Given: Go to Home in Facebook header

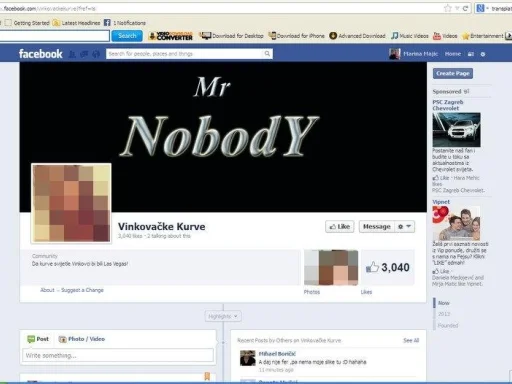Looking at the screenshot, I should pos(453,54).
